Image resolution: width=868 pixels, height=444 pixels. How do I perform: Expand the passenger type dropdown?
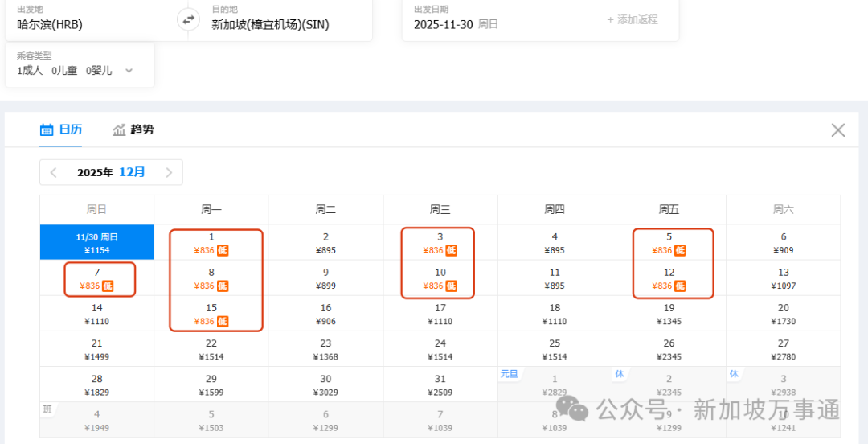tap(129, 71)
